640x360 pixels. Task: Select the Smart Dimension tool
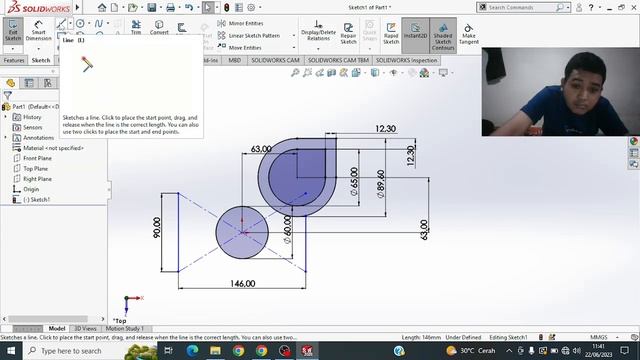[38, 31]
